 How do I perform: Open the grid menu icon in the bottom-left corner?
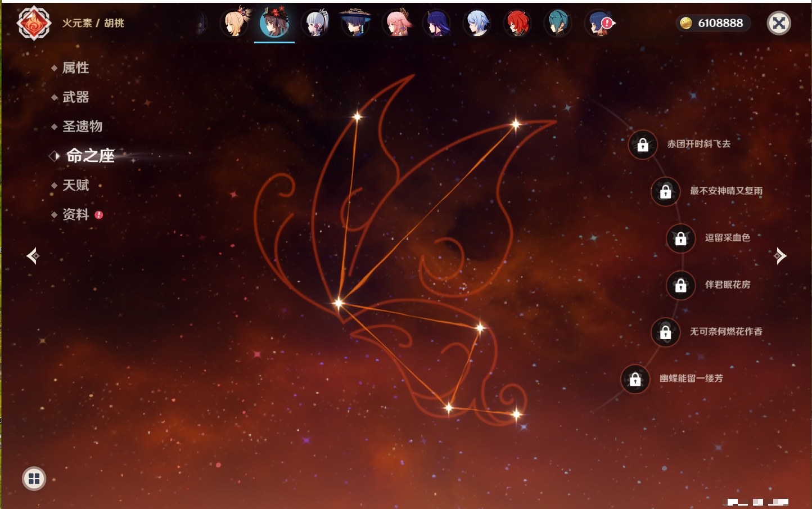[34, 479]
